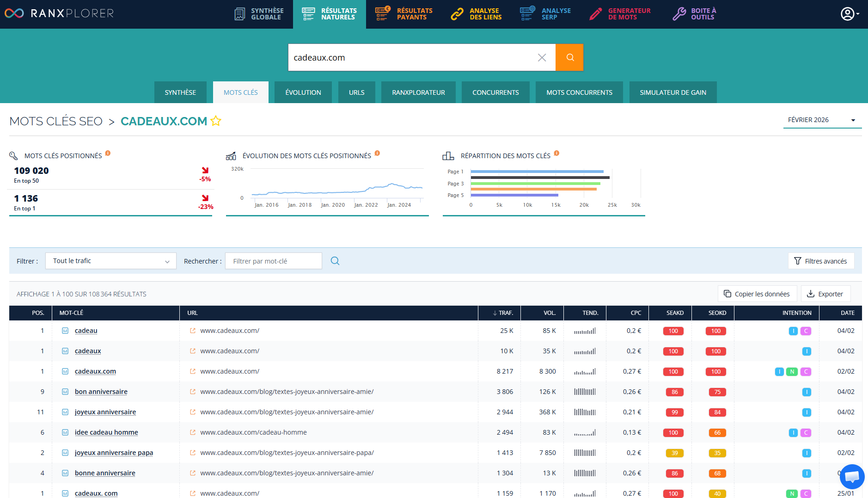
Task: Click the Ranxplorer logo
Action: 59,13
